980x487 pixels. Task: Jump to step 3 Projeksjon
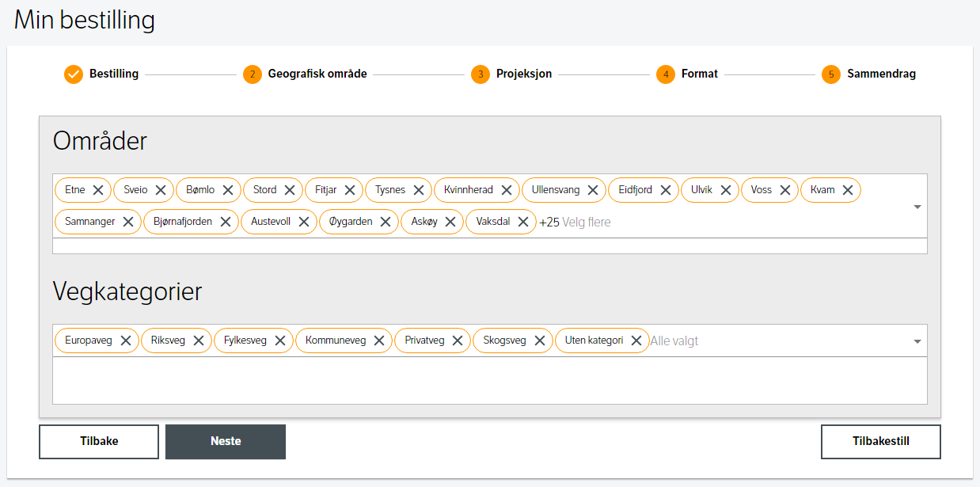(x=511, y=74)
